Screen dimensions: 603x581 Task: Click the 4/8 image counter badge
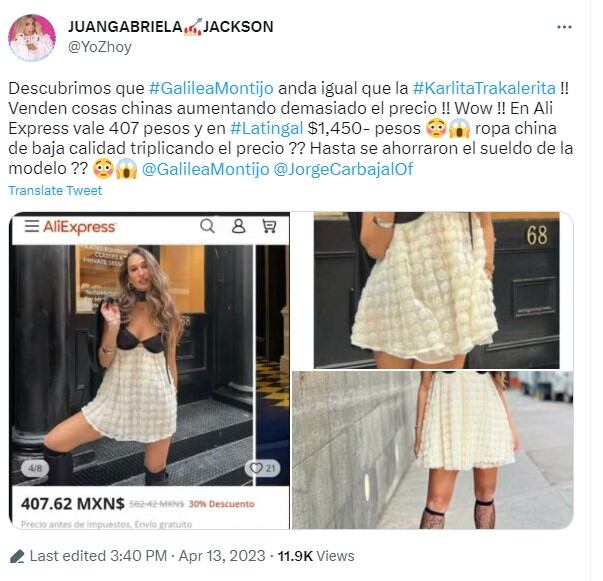(35, 468)
